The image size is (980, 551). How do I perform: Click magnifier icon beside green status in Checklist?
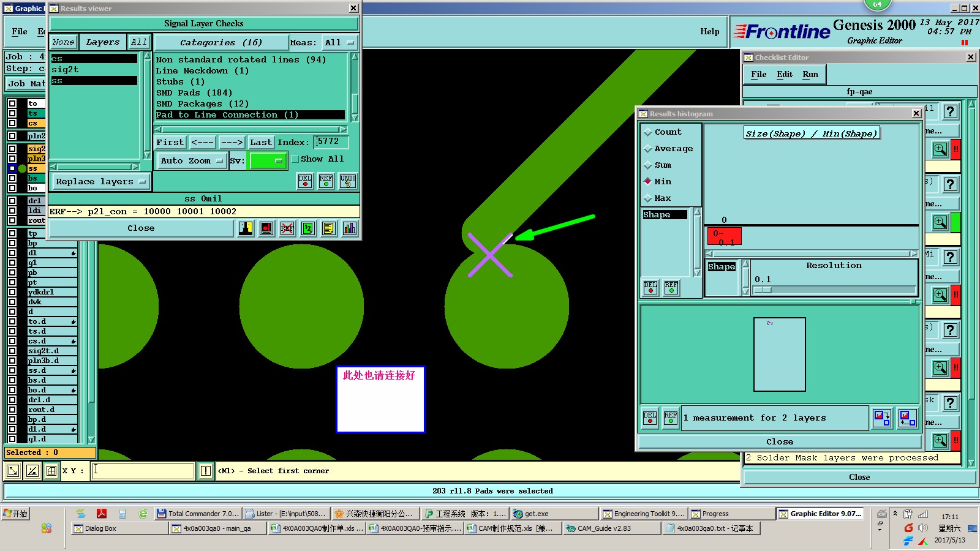point(940,222)
